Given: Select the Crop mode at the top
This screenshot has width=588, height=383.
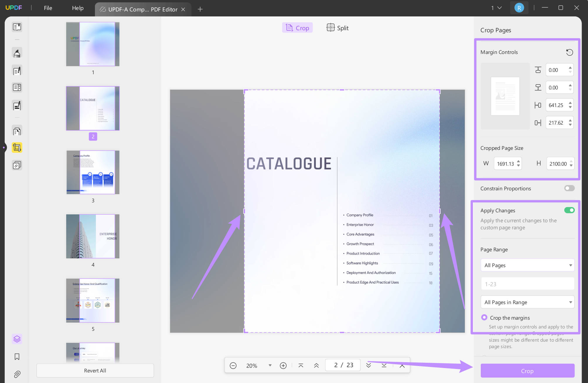Looking at the screenshot, I should click(x=297, y=28).
